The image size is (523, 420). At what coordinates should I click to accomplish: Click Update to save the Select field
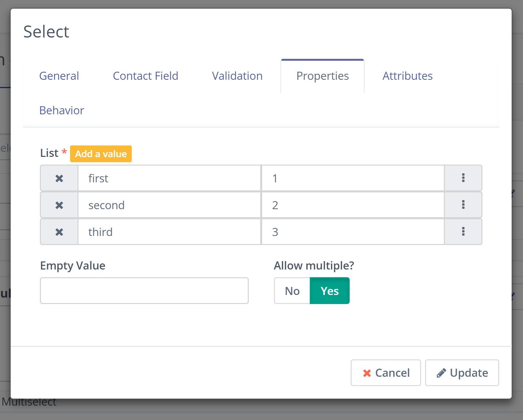point(462,373)
